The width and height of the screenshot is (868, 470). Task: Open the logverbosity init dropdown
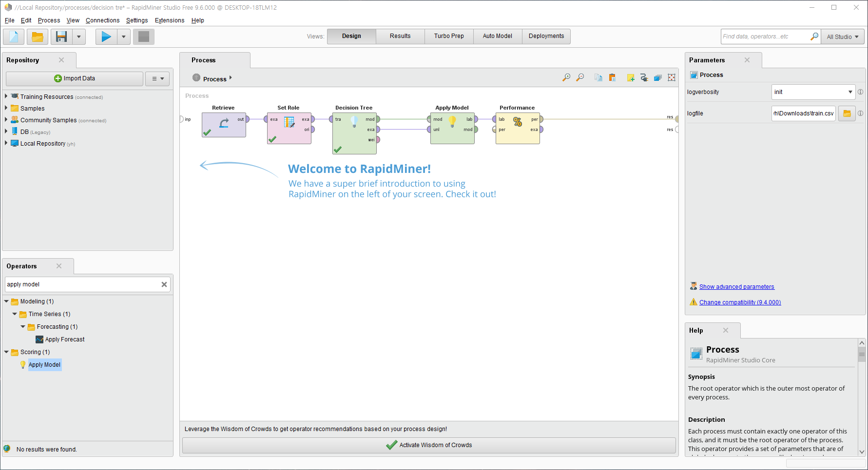point(813,92)
